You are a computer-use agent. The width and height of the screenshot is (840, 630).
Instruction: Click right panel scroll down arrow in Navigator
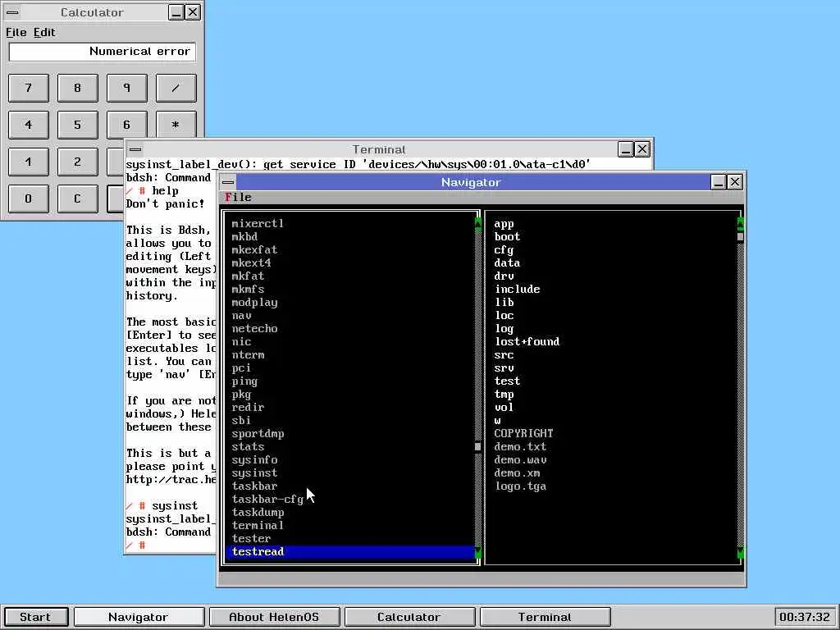[x=741, y=553]
